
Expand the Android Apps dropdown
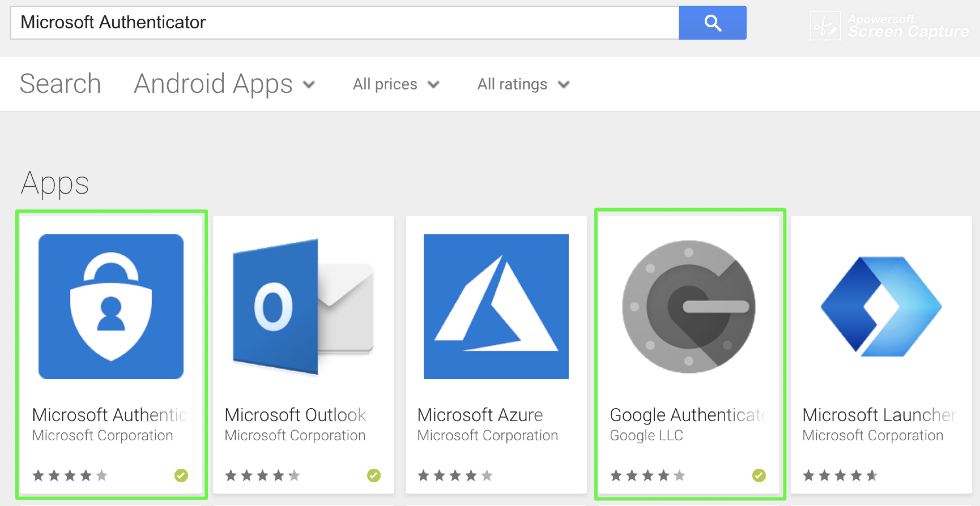[224, 84]
